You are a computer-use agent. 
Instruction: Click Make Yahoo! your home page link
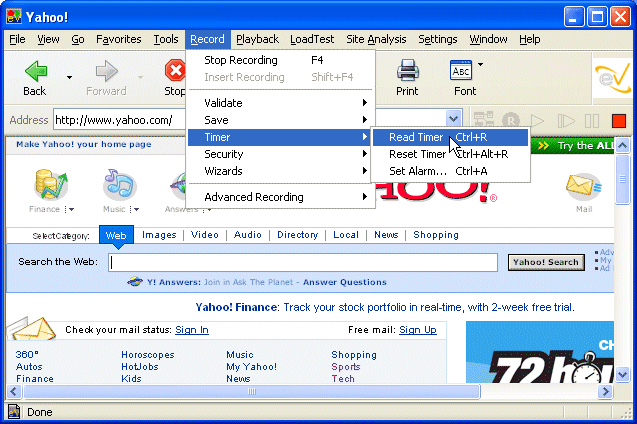coord(84,144)
